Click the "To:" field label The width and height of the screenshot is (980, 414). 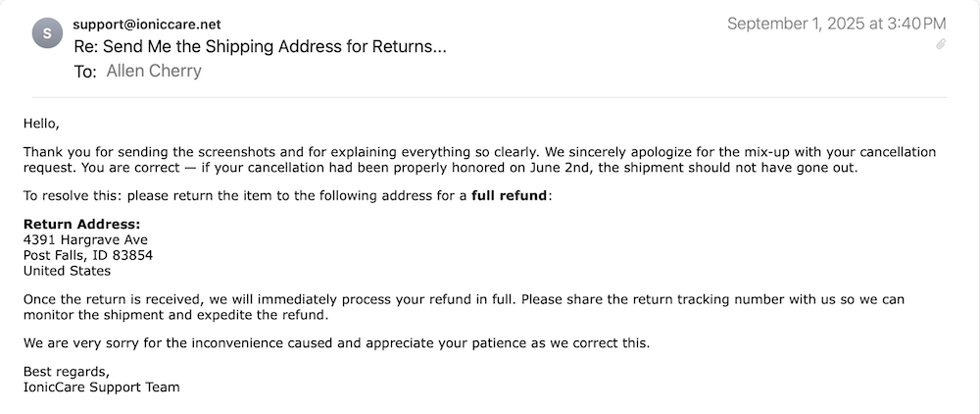[85, 71]
